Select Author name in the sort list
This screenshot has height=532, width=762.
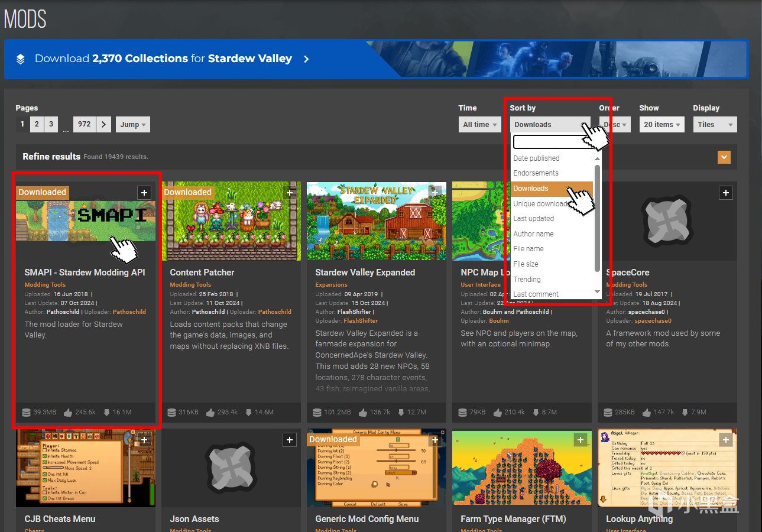coord(552,234)
